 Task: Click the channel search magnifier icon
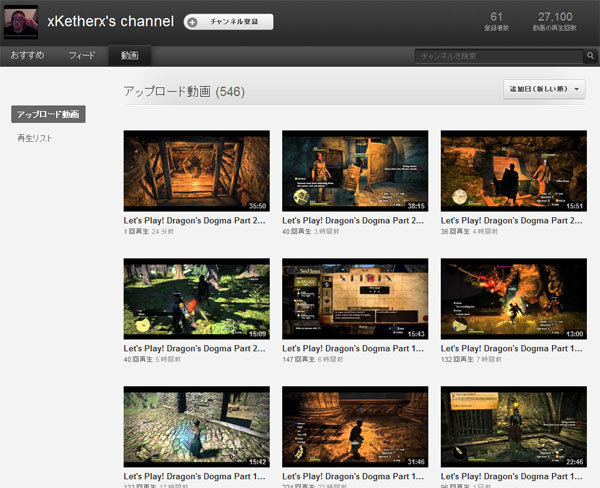click(x=590, y=56)
